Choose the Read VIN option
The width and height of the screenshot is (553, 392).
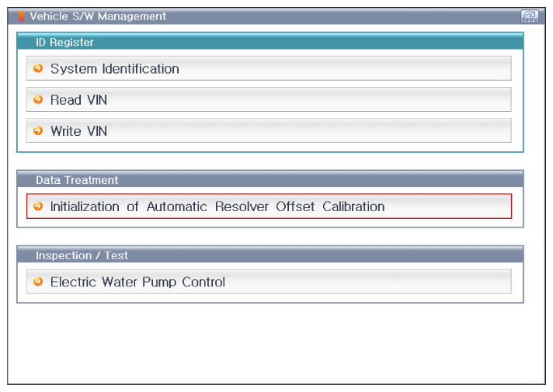tap(78, 100)
